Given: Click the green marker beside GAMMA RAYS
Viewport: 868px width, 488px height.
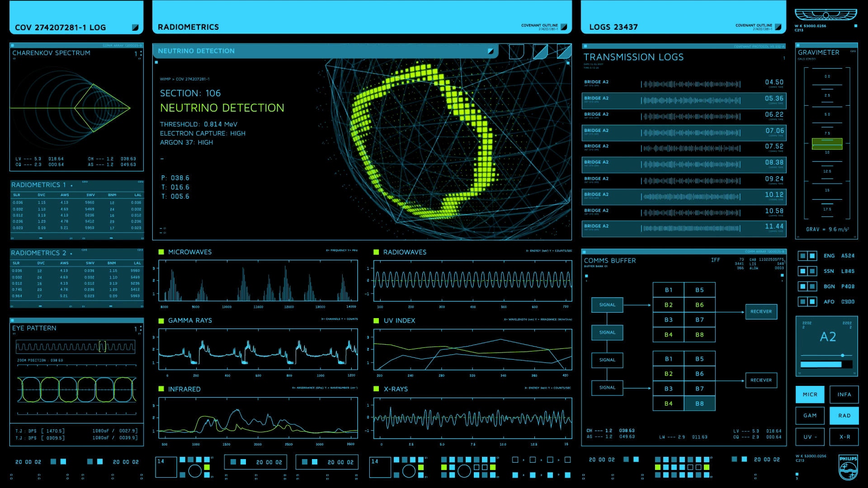Looking at the screenshot, I should pos(161,320).
